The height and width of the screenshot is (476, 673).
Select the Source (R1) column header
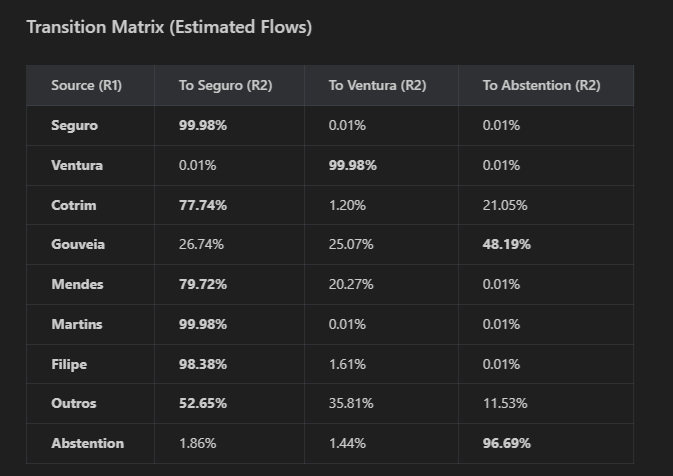[x=86, y=85]
